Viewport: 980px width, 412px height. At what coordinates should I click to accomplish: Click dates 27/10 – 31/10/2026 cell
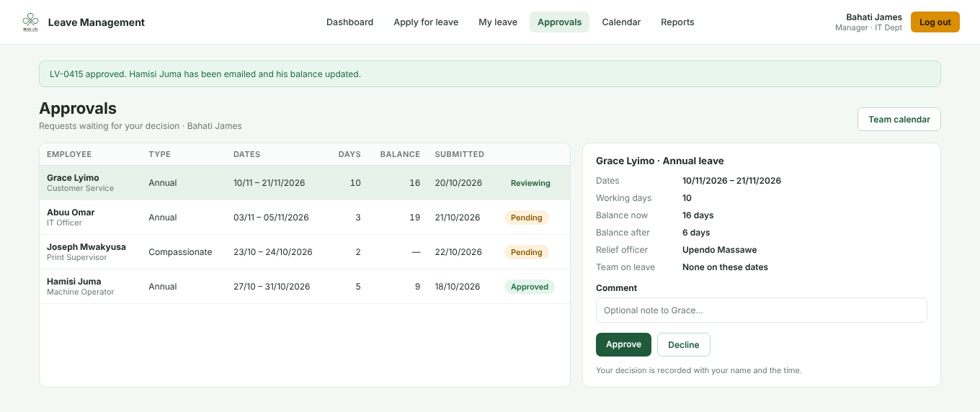click(x=272, y=287)
